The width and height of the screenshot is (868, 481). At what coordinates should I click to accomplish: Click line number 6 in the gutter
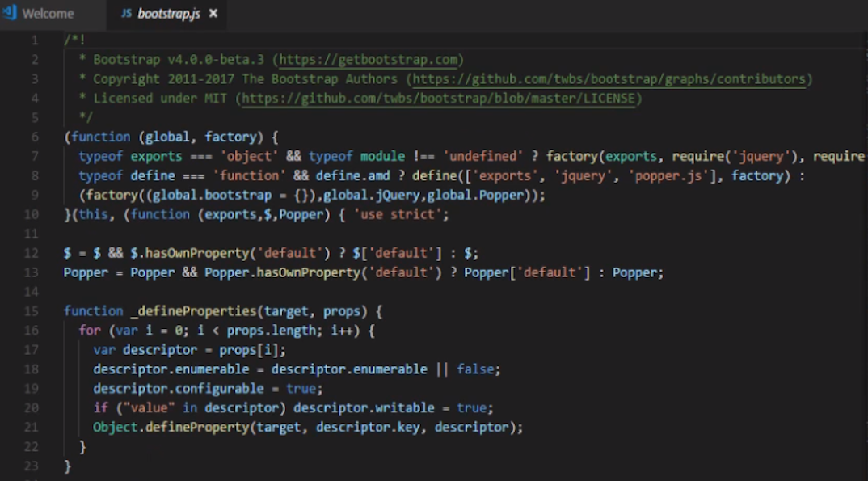pyautogui.click(x=35, y=137)
